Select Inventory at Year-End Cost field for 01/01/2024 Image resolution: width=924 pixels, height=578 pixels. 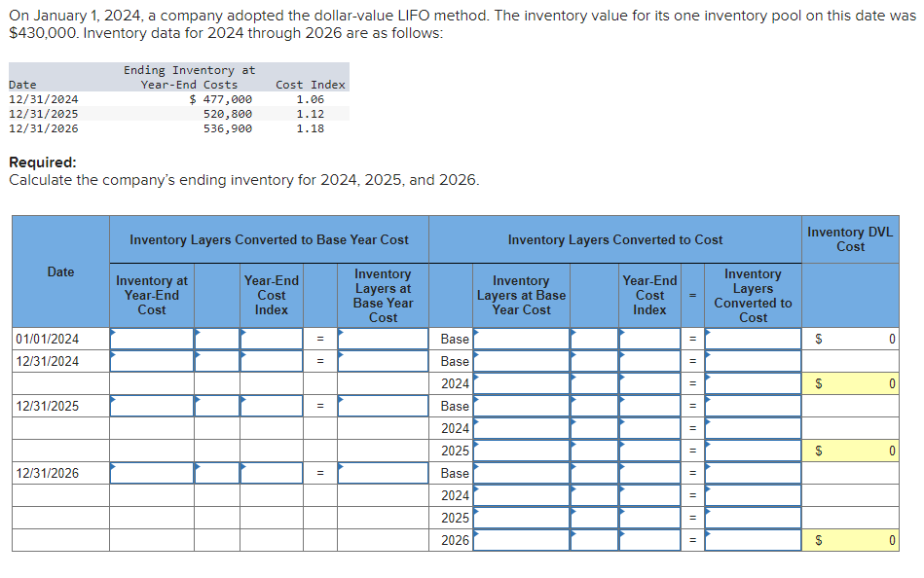152,339
